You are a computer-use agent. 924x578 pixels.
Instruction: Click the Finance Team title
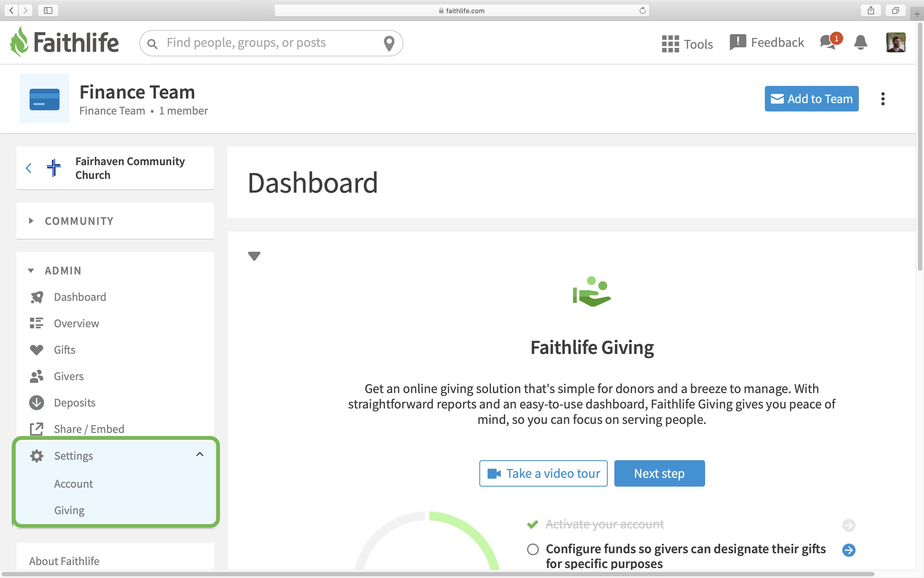coord(137,92)
